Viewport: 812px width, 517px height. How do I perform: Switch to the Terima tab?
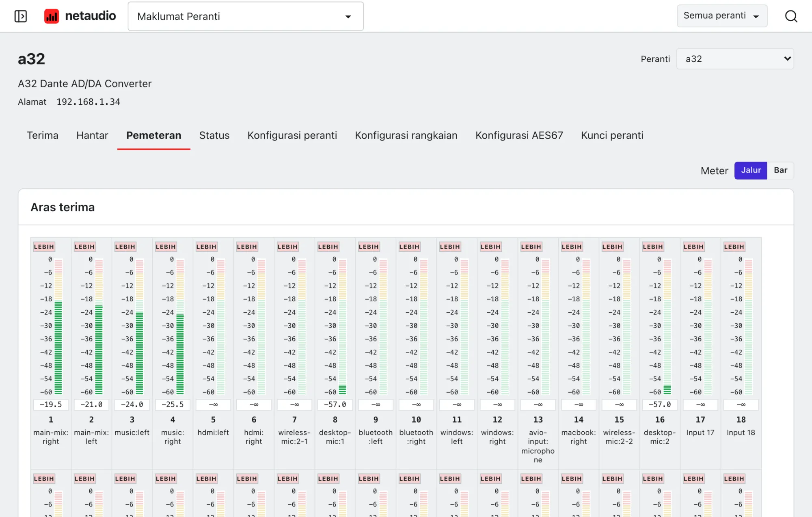43,135
